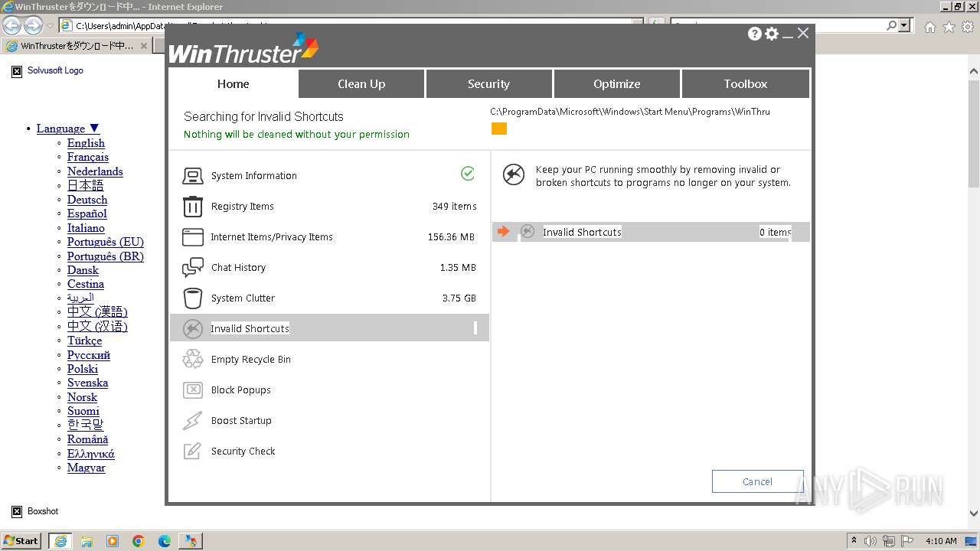Viewport: 980px width, 551px height.
Task: Click the orange scan progress indicator
Action: coord(499,129)
